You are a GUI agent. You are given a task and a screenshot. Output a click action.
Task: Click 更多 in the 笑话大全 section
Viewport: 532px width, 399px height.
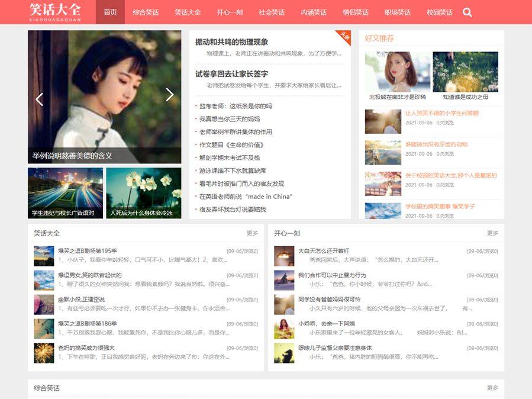tap(252, 233)
